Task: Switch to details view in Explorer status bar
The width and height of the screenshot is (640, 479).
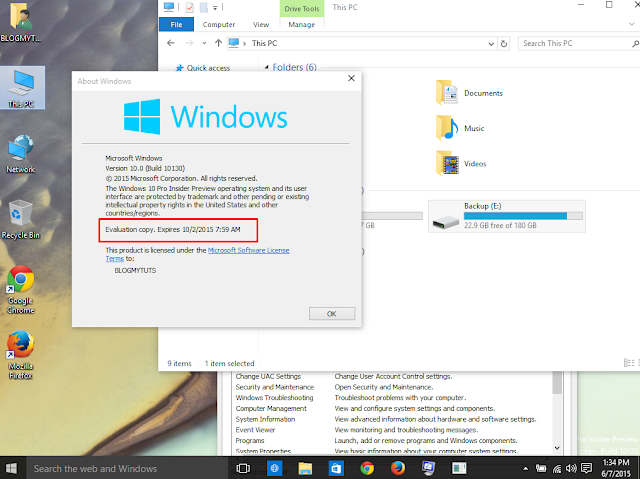Action: click(x=629, y=363)
